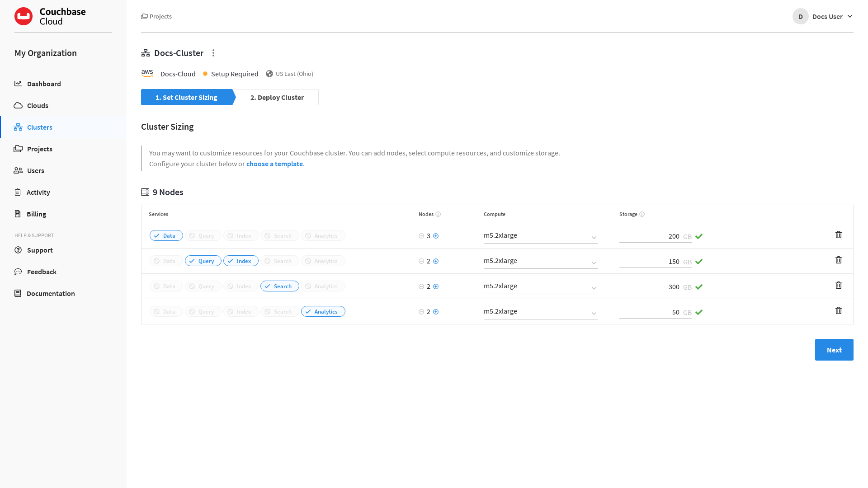Toggle off Data service in first row

pyautogui.click(x=166, y=235)
